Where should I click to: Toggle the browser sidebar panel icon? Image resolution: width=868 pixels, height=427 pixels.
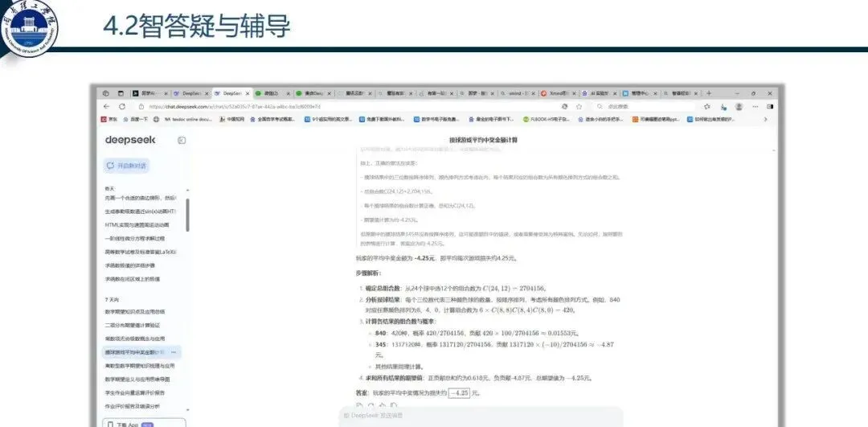click(x=769, y=106)
